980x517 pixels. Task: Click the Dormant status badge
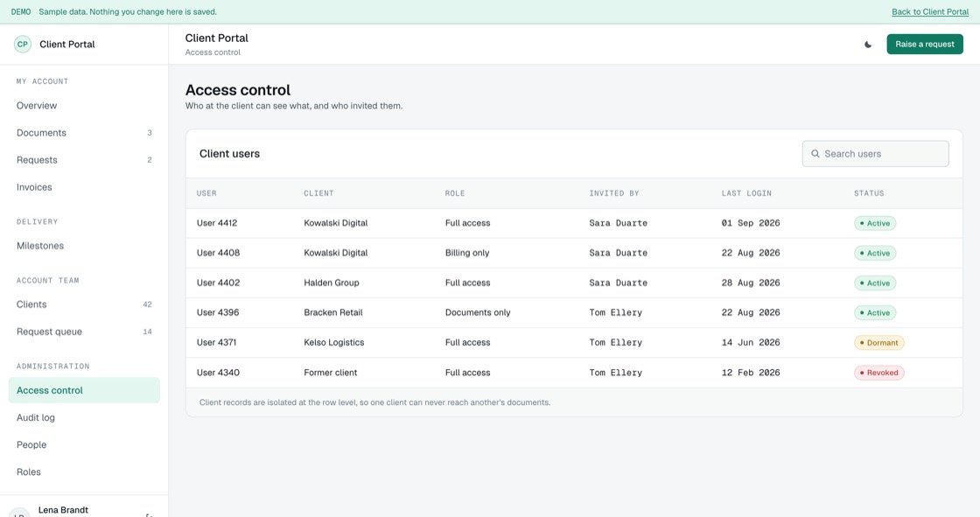[x=878, y=343]
